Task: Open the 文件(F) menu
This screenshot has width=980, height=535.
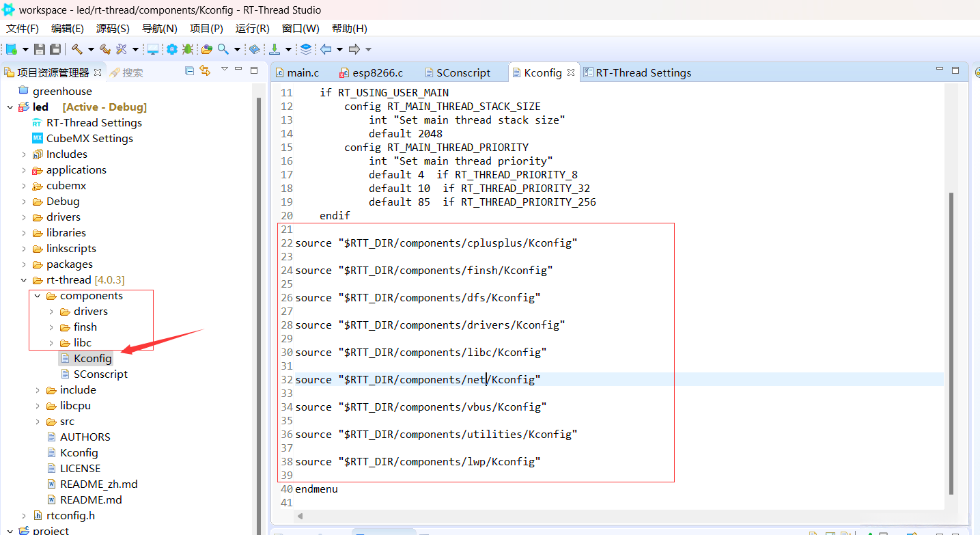Action: point(23,28)
